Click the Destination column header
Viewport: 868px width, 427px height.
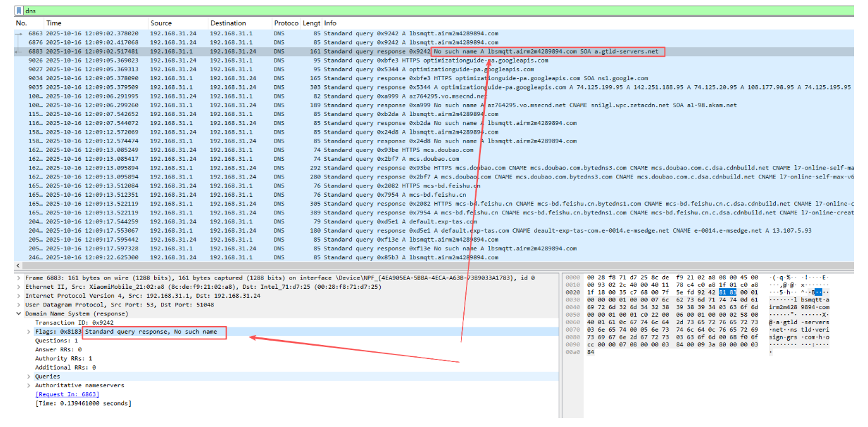pos(228,23)
